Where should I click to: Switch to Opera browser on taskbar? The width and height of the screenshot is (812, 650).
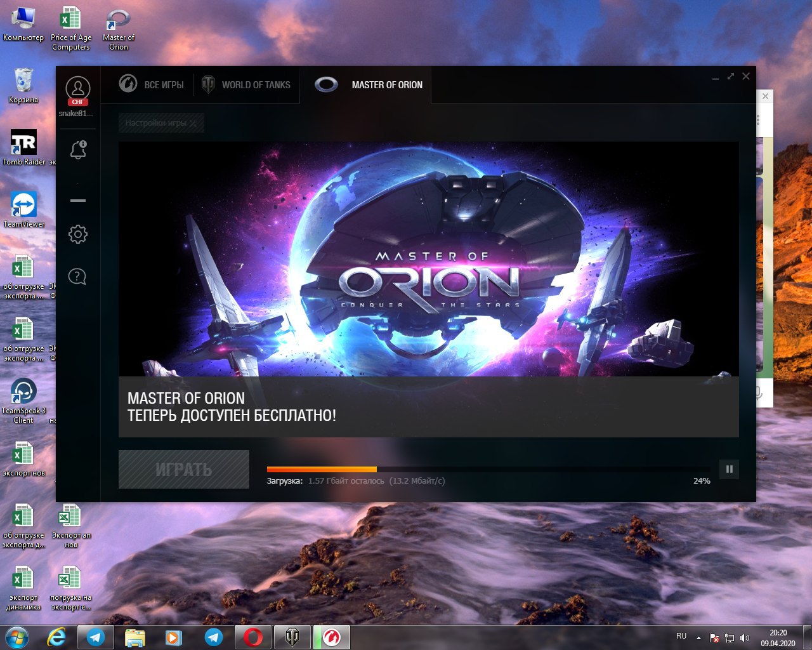pos(253,637)
